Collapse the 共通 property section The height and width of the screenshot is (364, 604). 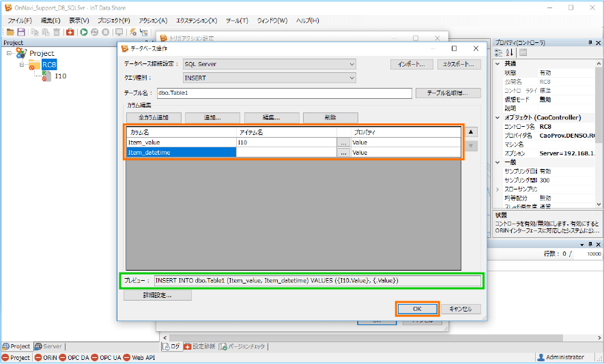click(x=497, y=63)
